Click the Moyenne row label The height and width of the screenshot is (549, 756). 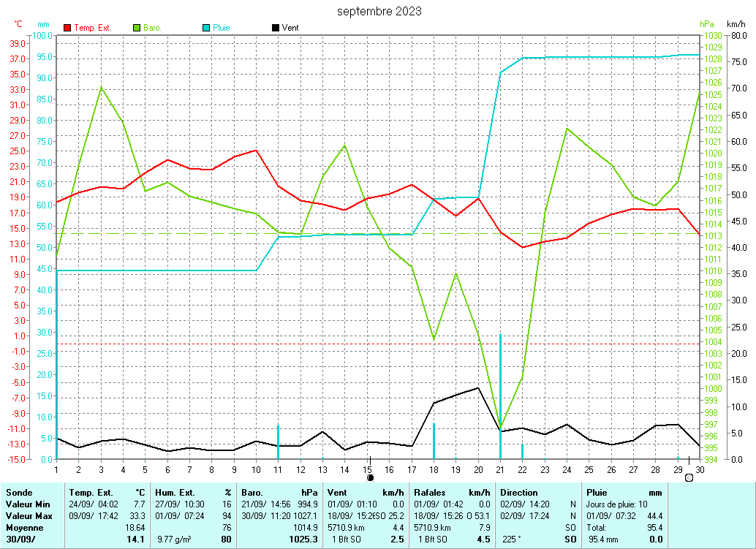coord(24,528)
